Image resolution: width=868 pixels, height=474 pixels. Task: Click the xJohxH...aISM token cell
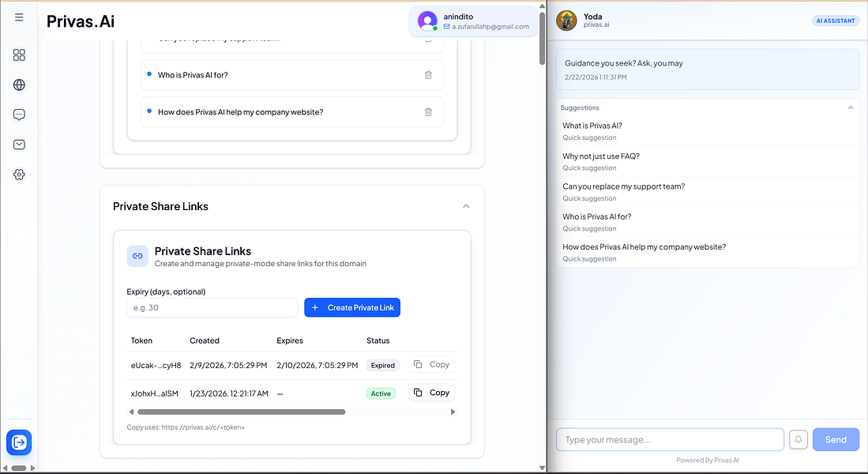[x=155, y=393]
